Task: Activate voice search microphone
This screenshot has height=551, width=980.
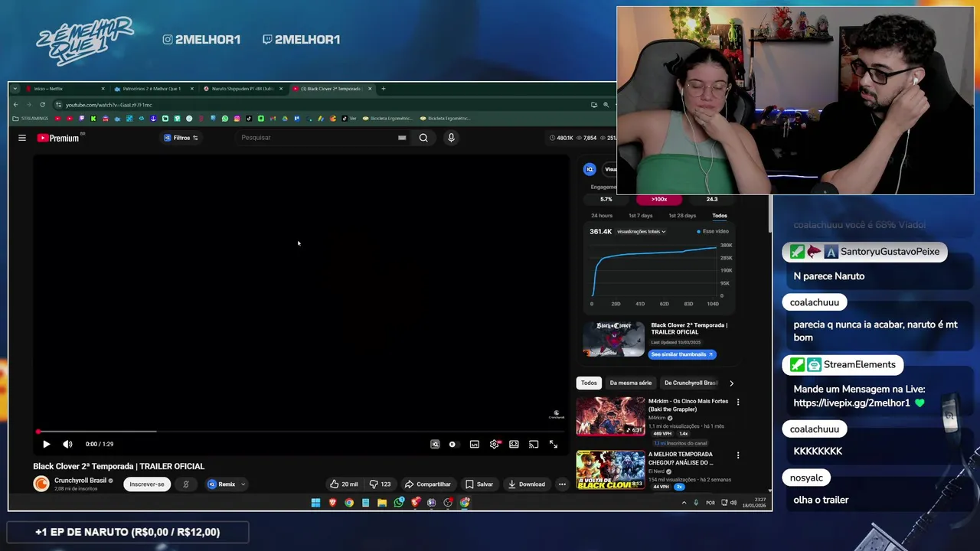Action: (x=451, y=138)
